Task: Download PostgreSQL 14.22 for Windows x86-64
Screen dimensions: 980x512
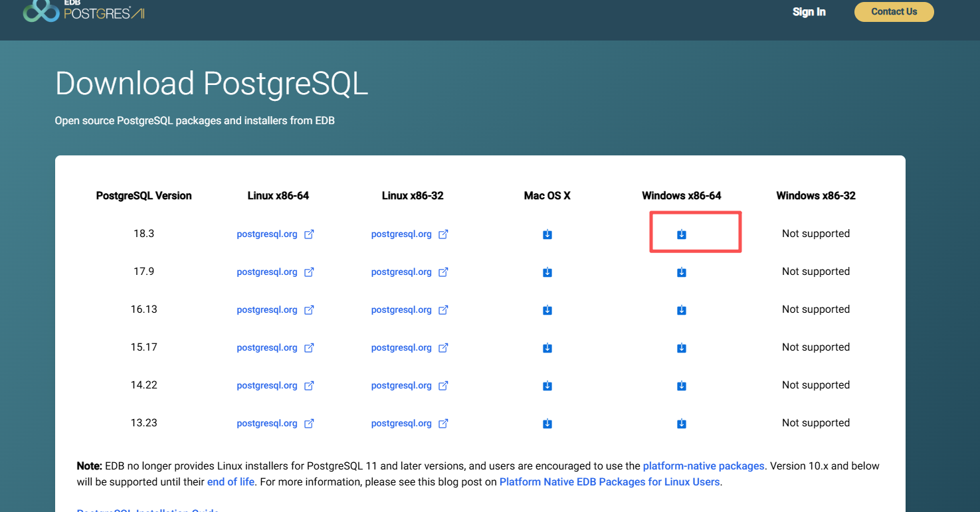Action: (681, 386)
